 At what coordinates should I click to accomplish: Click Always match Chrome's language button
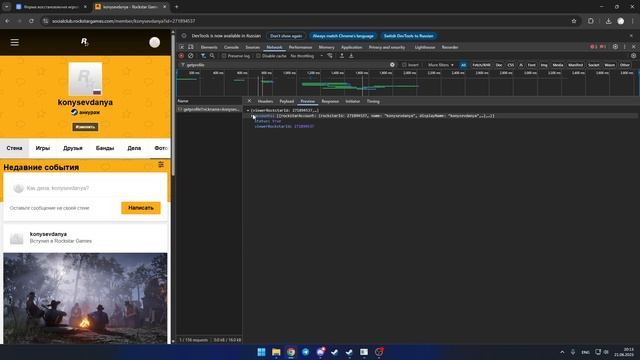tap(343, 36)
